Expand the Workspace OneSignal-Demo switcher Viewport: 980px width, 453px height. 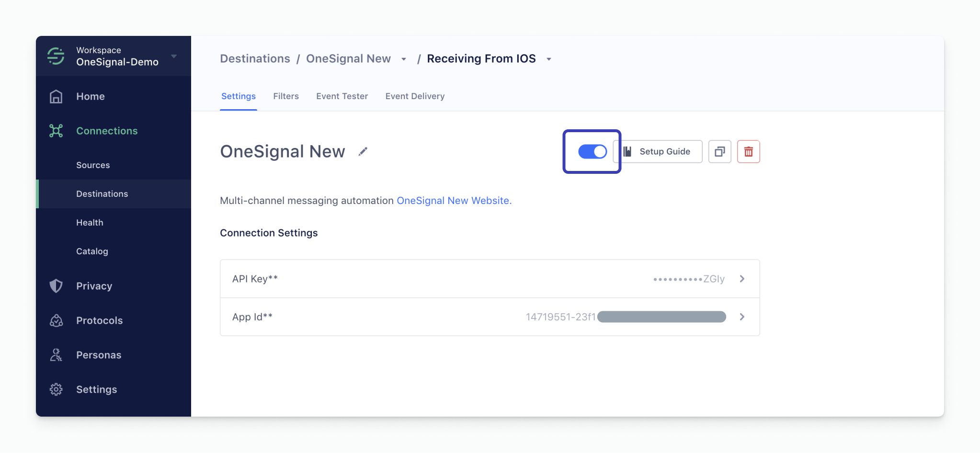[x=174, y=56]
